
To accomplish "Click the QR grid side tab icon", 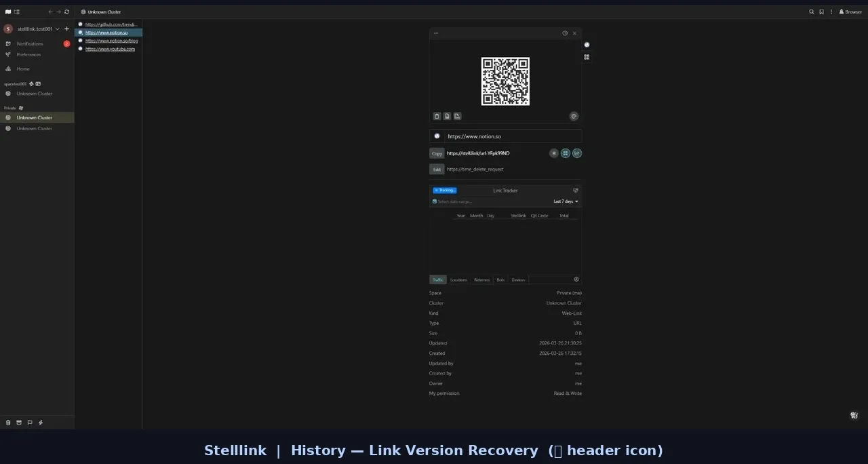I will pyautogui.click(x=587, y=57).
